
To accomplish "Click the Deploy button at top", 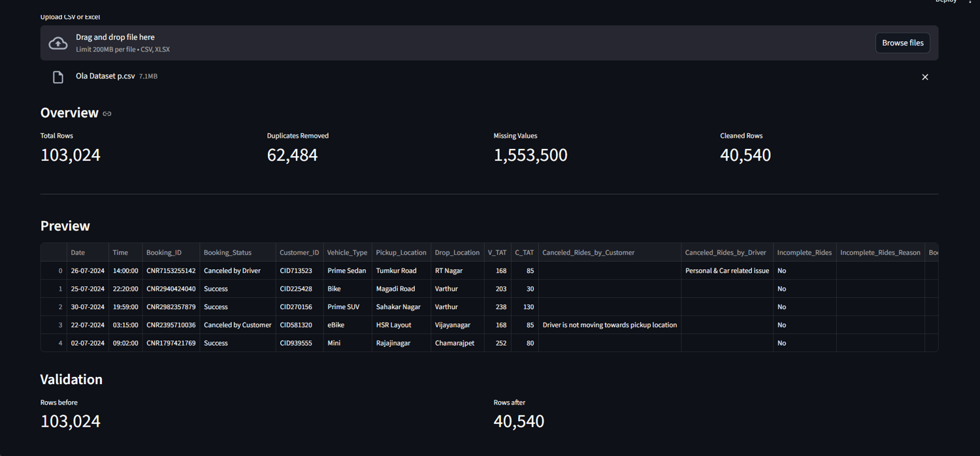I will [x=945, y=1].
